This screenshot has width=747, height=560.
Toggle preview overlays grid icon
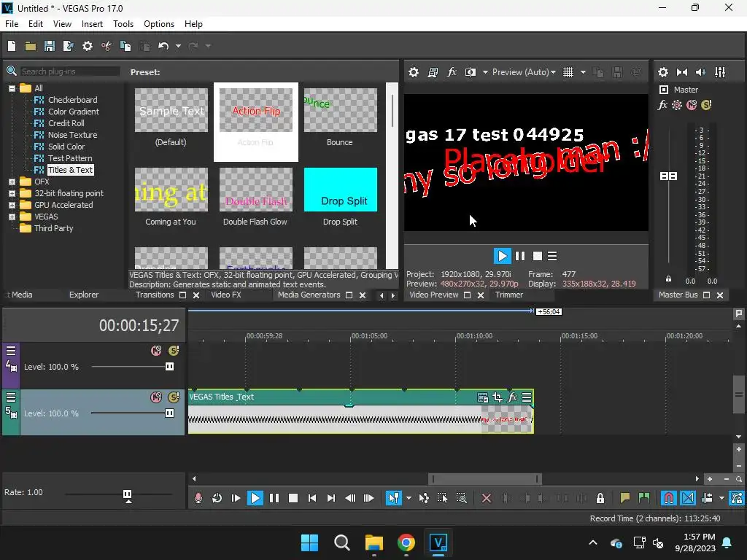(x=568, y=72)
